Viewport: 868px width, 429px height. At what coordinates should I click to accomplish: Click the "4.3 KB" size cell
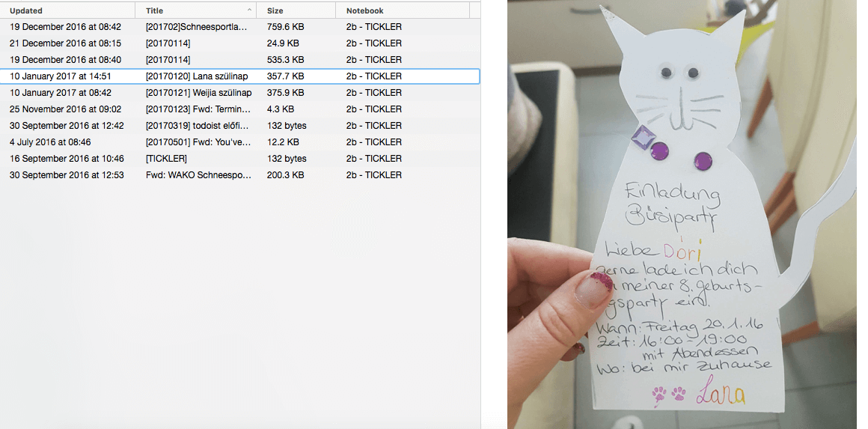281,109
